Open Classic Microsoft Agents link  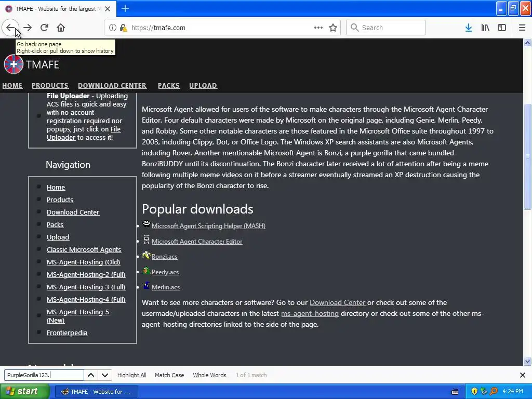point(84,250)
